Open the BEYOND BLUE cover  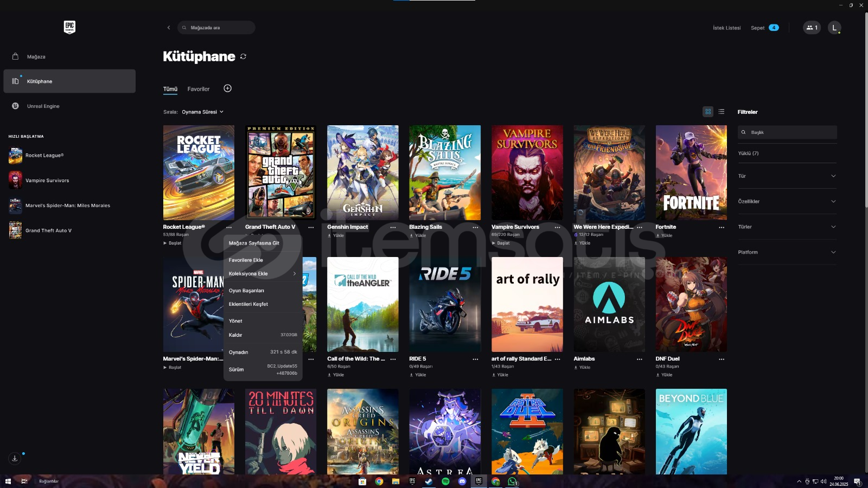[x=691, y=432]
